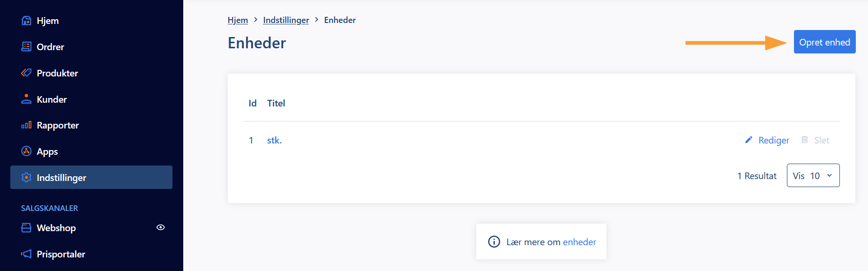Click the Rapporter bar chart icon
Screen dimensions: 868x271
pyautogui.click(x=26, y=125)
